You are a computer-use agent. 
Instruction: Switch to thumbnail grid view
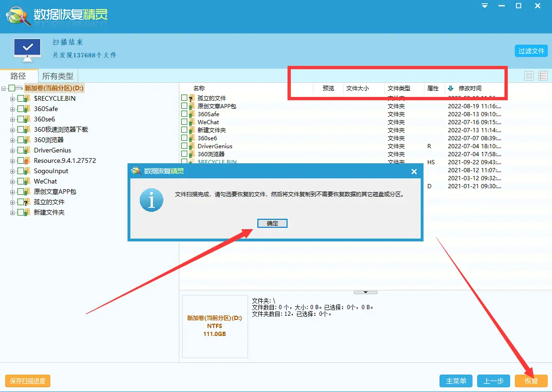(529, 76)
